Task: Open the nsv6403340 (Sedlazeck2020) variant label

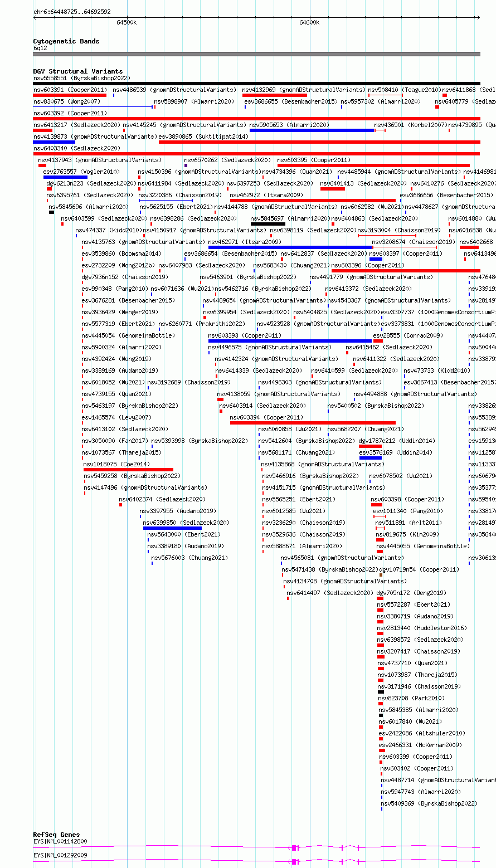Action: tap(77, 148)
